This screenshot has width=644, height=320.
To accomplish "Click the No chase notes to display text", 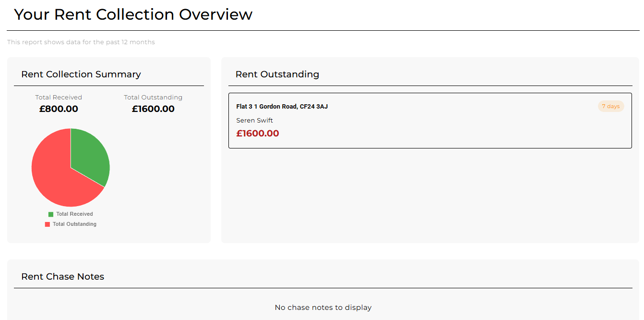I will 323,308.
